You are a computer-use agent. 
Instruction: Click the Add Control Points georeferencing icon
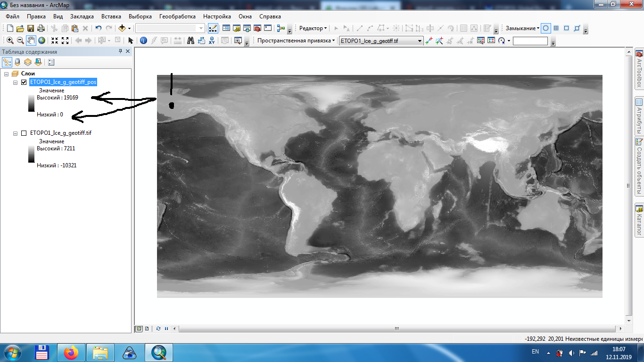coord(429,41)
